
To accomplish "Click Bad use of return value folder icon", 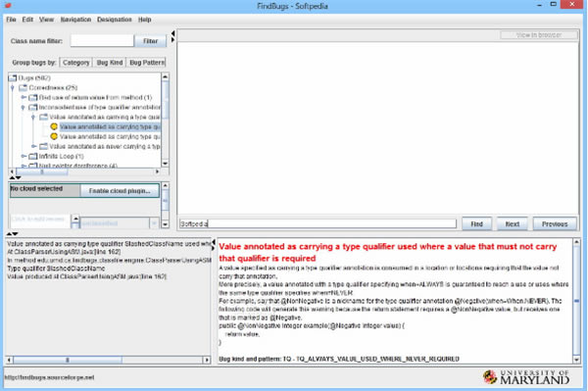I will [33, 97].
